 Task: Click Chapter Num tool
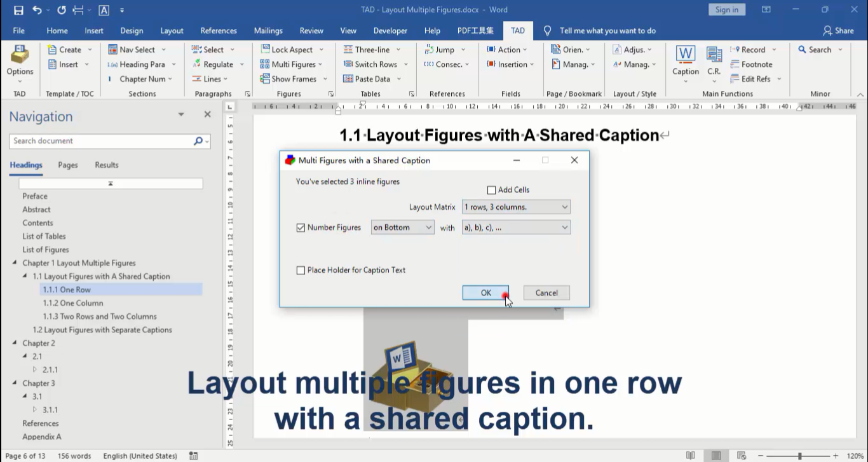141,79
